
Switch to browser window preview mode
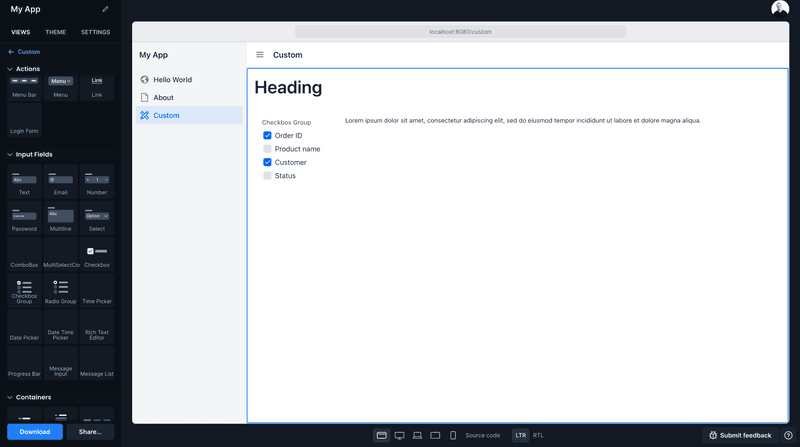[382, 435]
